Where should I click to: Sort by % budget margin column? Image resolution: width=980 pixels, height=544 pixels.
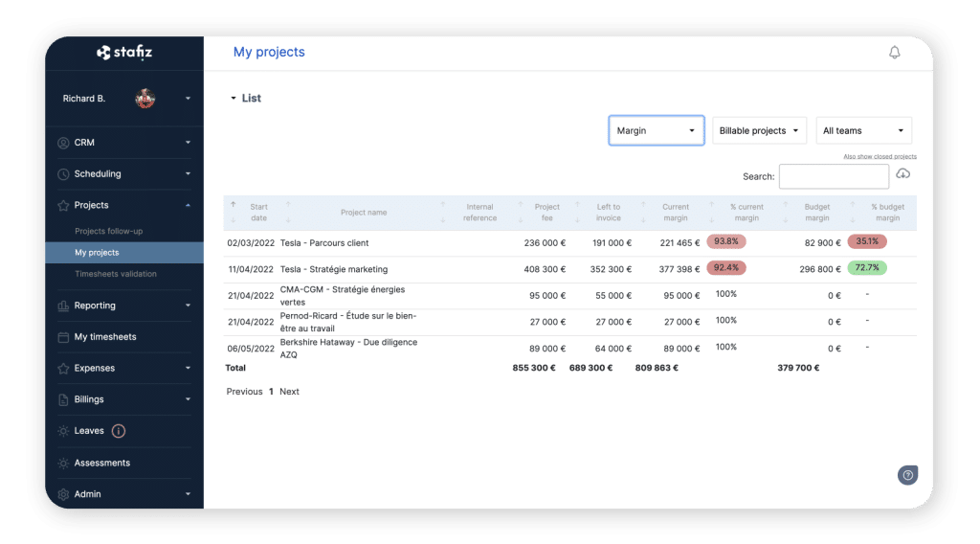pos(887,213)
